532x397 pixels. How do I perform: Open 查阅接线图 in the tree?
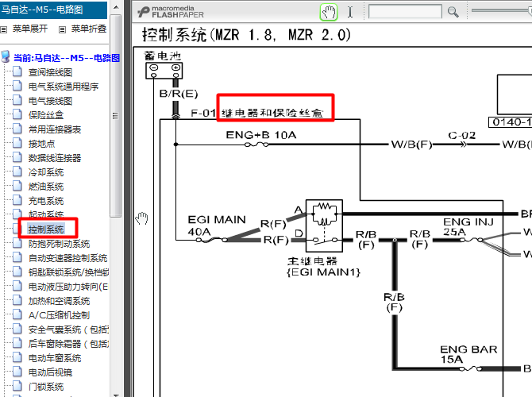point(50,72)
